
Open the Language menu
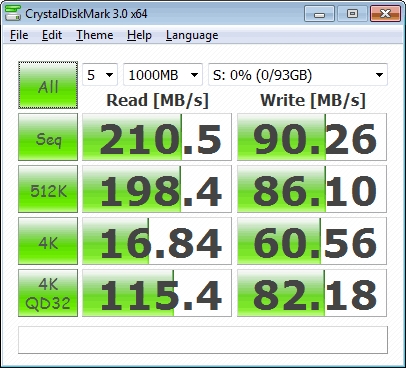pos(192,35)
